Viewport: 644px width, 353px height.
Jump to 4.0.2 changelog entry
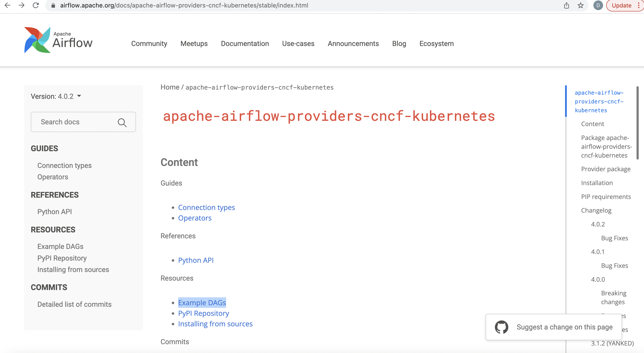(598, 224)
